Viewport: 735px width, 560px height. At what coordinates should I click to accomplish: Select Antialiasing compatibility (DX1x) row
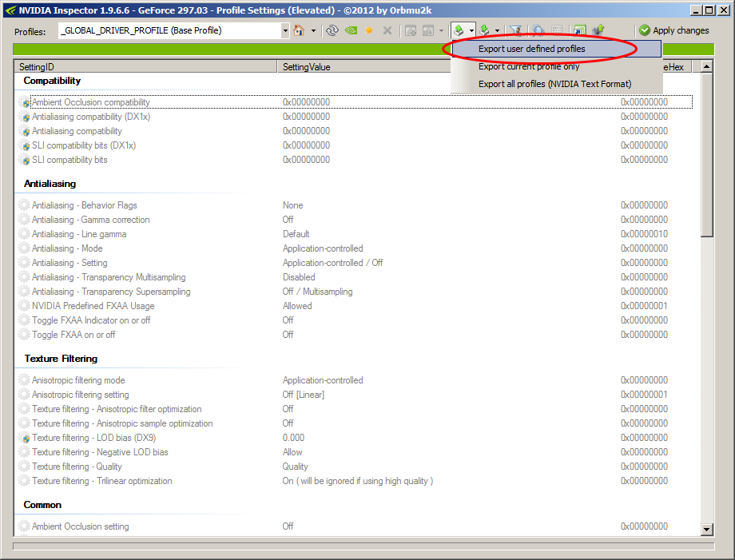[x=355, y=117]
